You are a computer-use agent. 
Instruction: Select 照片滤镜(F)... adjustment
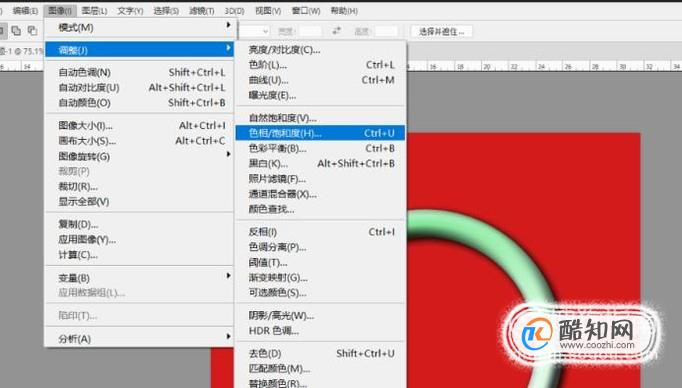321,179
